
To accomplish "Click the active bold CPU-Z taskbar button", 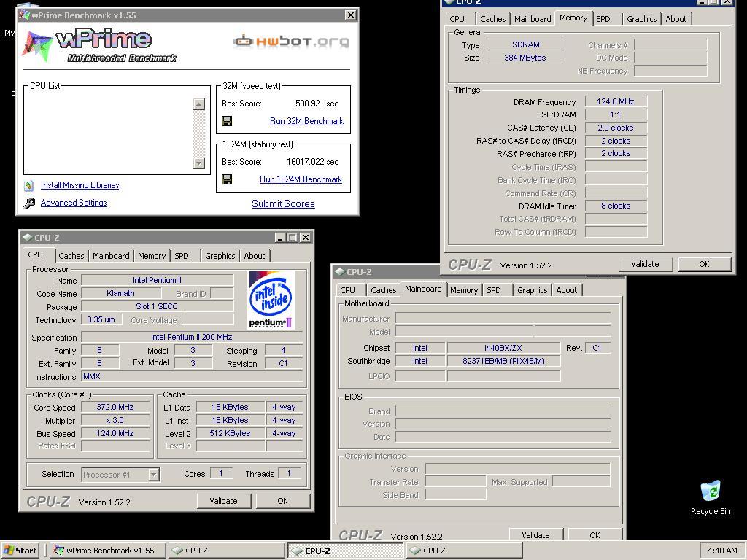I will coord(345,551).
